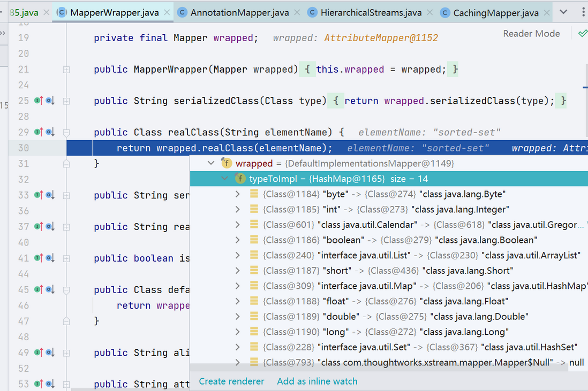588x391 pixels.
Task: Click the inspections green checkmark icon
Action: (583, 34)
